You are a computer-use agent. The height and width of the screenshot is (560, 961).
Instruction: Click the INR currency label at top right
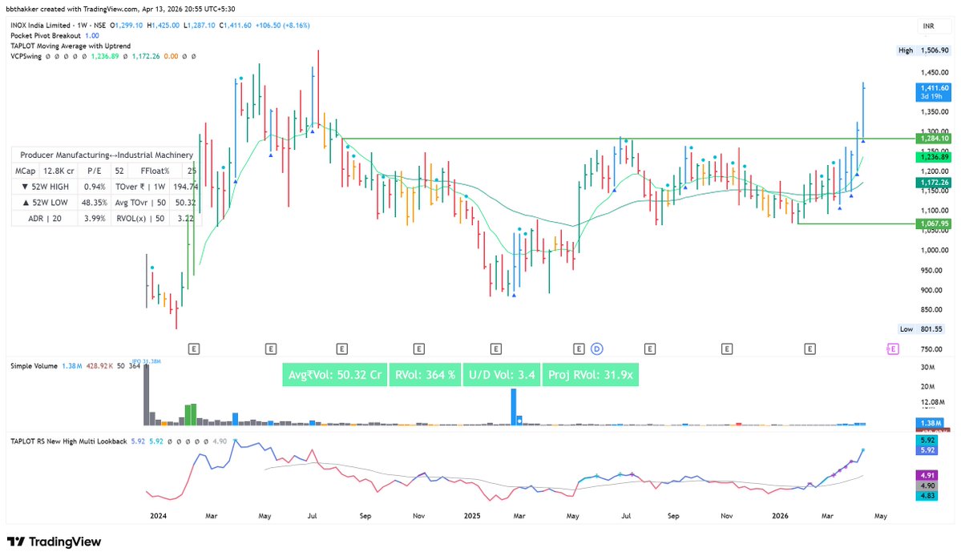point(927,26)
